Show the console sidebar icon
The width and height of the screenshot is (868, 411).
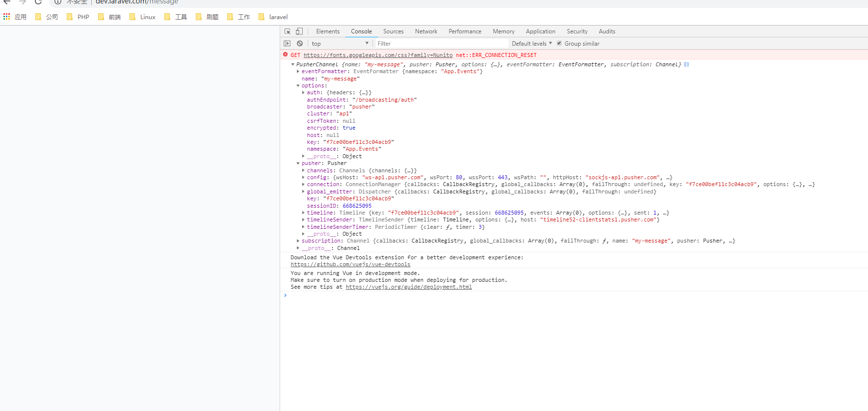pos(288,44)
